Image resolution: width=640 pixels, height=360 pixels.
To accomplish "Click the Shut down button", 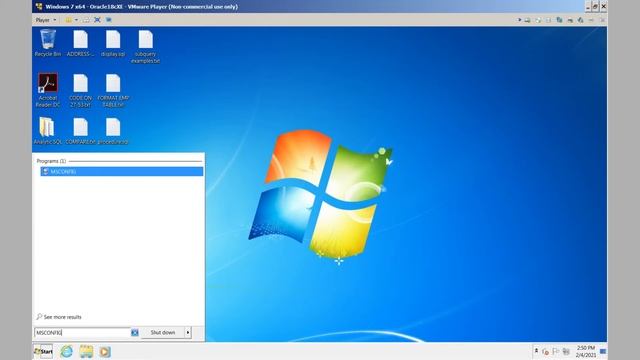I will click(163, 333).
